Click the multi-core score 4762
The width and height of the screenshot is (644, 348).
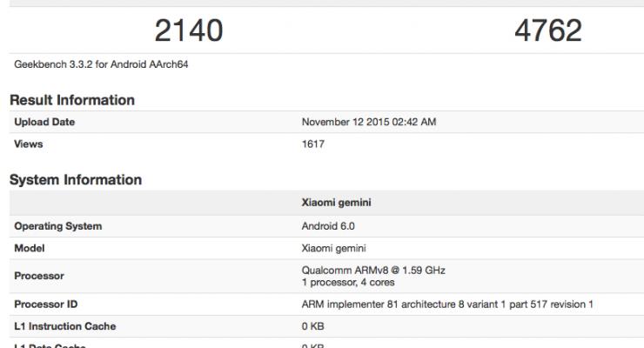[x=547, y=31]
